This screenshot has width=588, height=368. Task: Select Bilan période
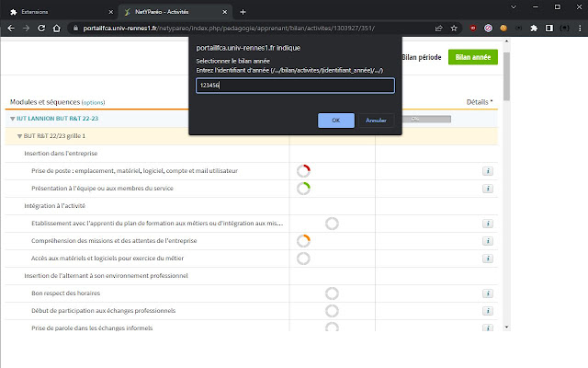coord(422,57)
